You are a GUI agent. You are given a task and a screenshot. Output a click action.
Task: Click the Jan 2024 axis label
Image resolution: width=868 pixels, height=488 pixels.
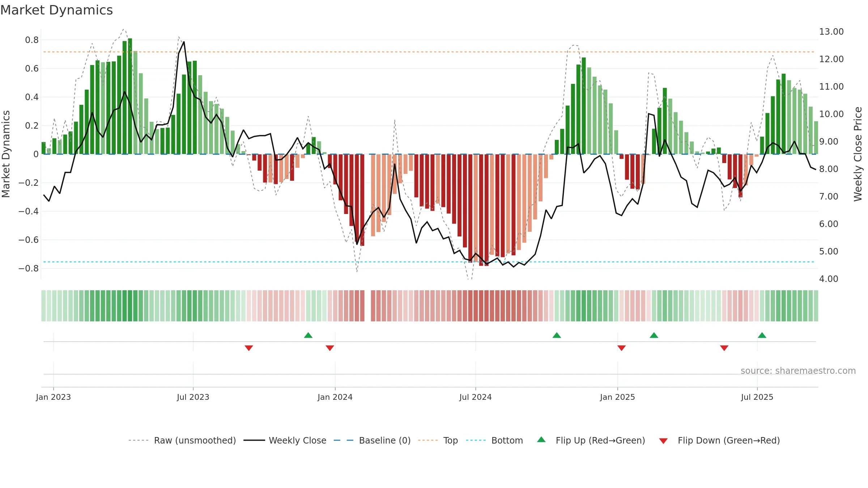click(335, 397)
